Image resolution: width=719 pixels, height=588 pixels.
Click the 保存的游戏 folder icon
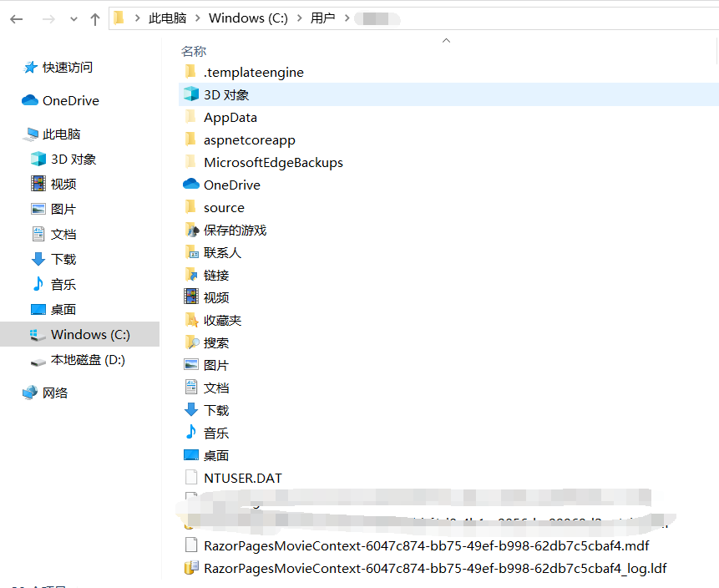(x=192, y=230)
